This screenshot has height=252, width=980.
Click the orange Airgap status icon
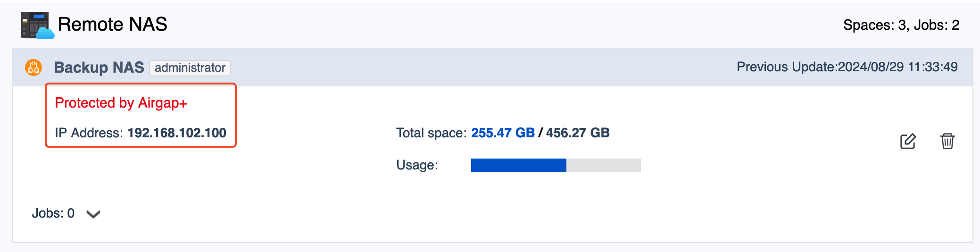click(33, 67)
